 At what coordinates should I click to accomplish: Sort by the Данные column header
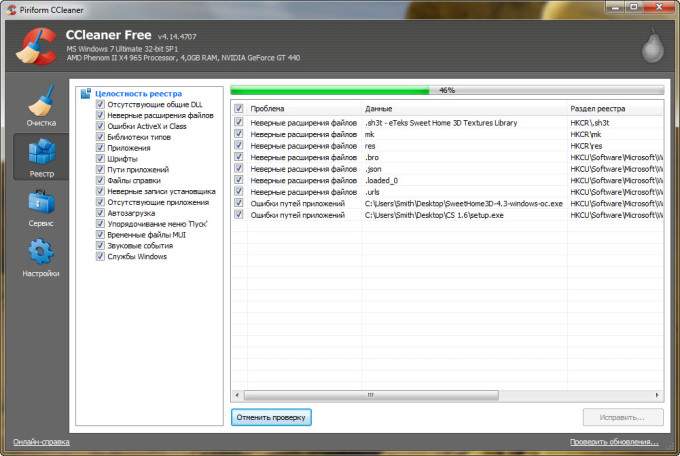[464, 108]
